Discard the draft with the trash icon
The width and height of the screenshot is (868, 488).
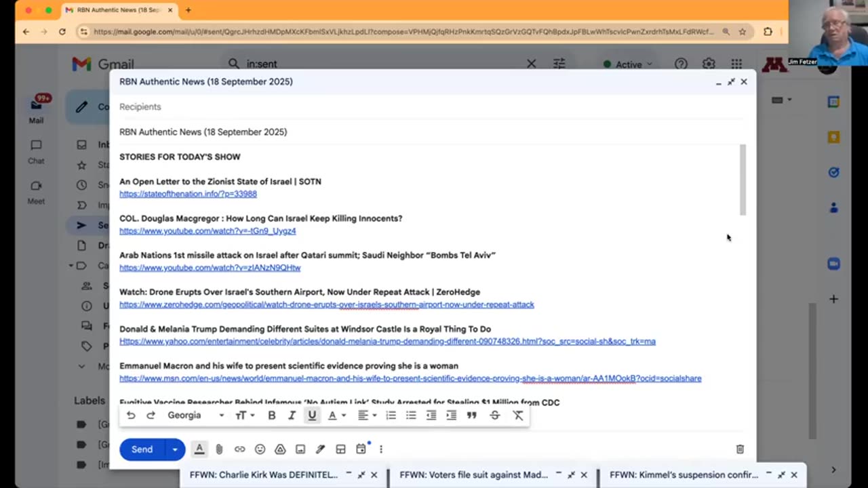(740, 449)
